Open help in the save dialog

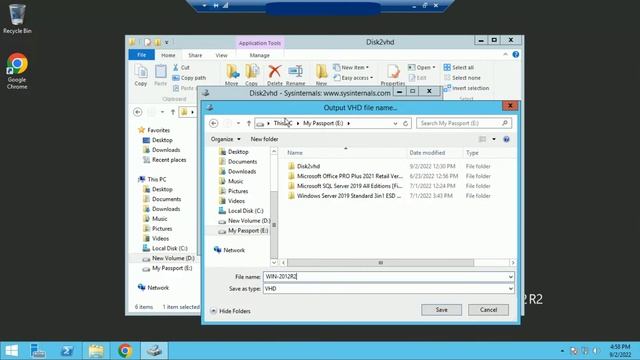coord(507,139)
